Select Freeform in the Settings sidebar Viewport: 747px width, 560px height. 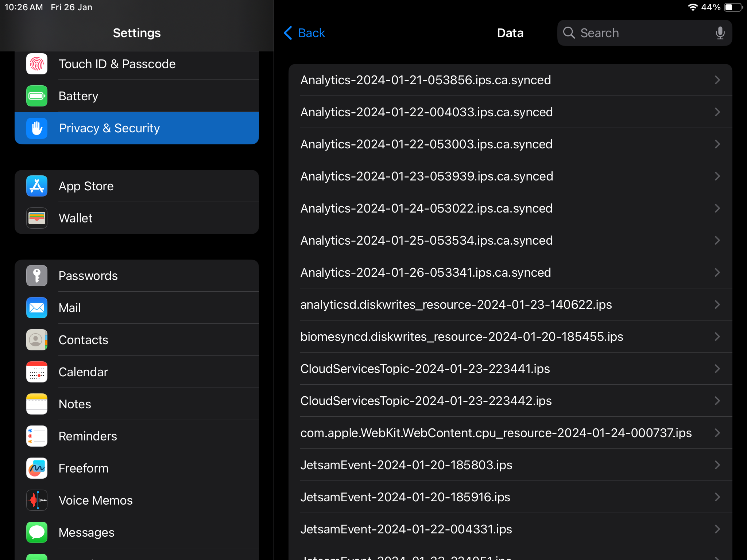[x=137, y=468]
